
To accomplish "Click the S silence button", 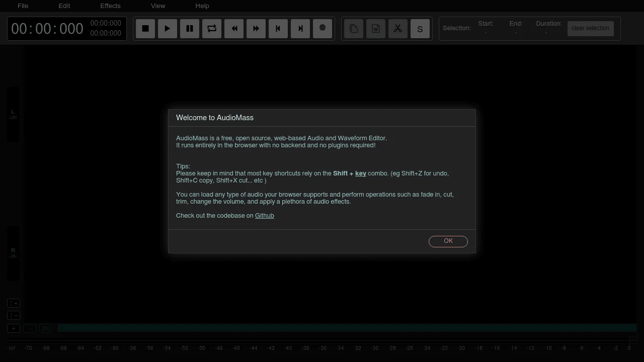I will 420,29.
